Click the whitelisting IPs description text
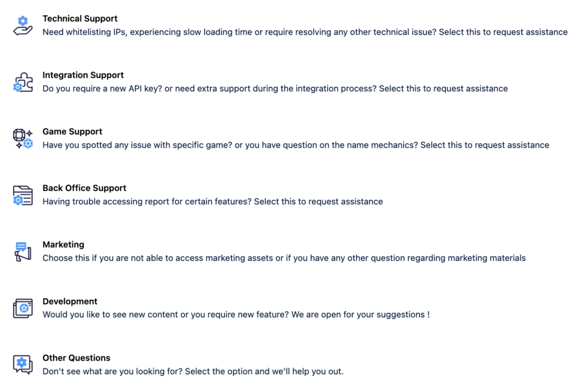The height and width of the screenshot is (392, 586). click(x=305, y=32)
